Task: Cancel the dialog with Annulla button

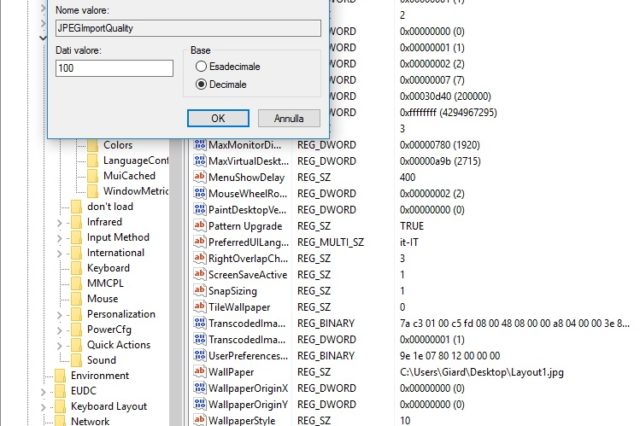Action: coord(289,118)
